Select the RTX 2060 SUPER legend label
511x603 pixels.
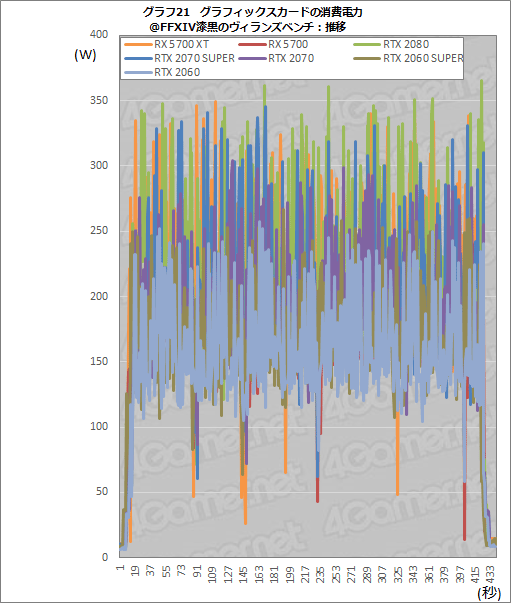point(423,58)
